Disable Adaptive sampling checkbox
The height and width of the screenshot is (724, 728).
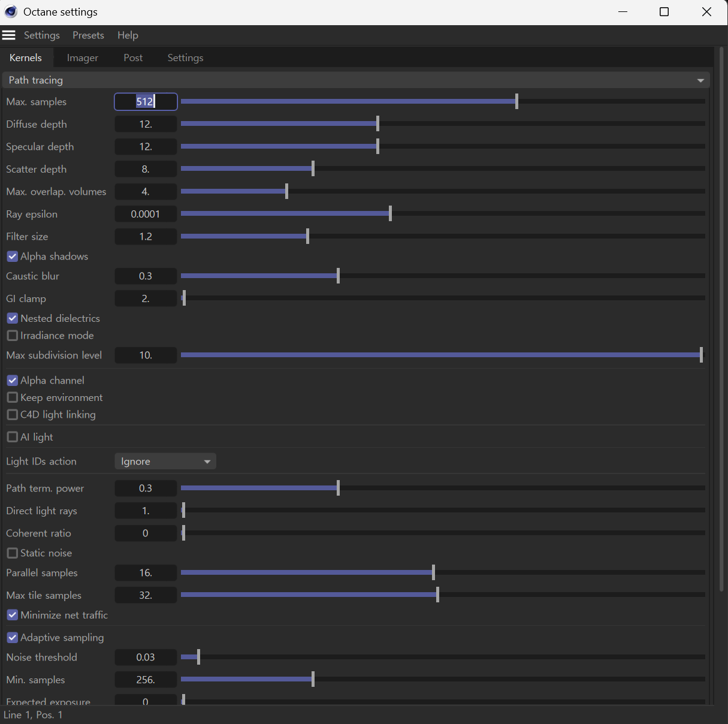(13, 638)
